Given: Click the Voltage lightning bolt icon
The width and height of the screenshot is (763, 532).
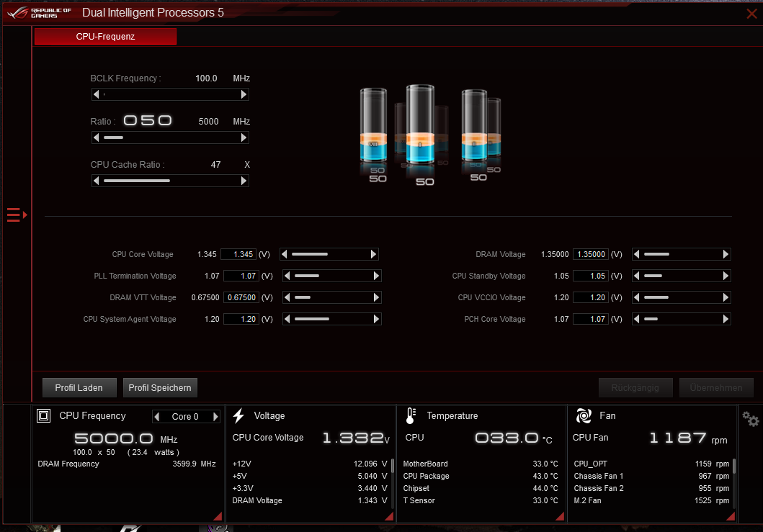Looking at the screenshot, I should tap(238, 416).
